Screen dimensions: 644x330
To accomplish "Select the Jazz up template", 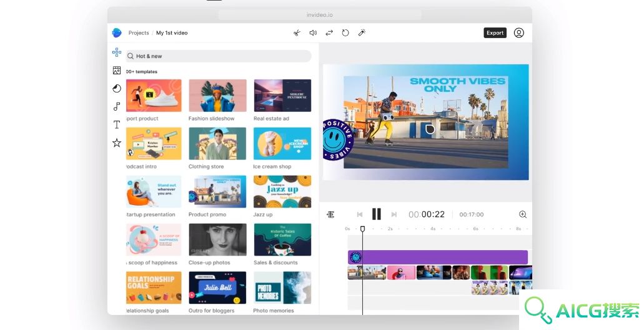I will [x=282, y=191].
